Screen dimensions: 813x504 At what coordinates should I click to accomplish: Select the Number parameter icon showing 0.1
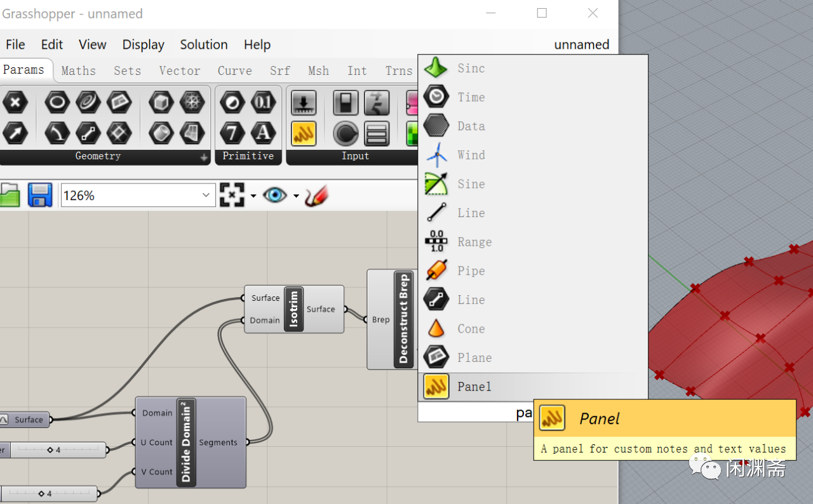pyautogui.click(x=263, y=102)
